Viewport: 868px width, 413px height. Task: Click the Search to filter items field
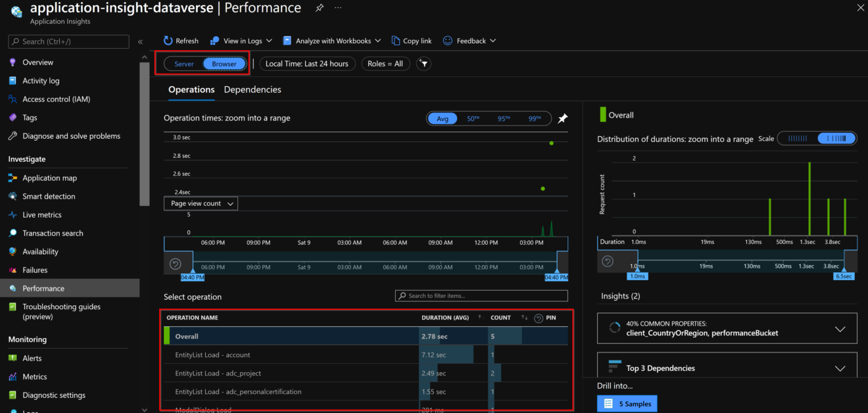tap(481, 296)
